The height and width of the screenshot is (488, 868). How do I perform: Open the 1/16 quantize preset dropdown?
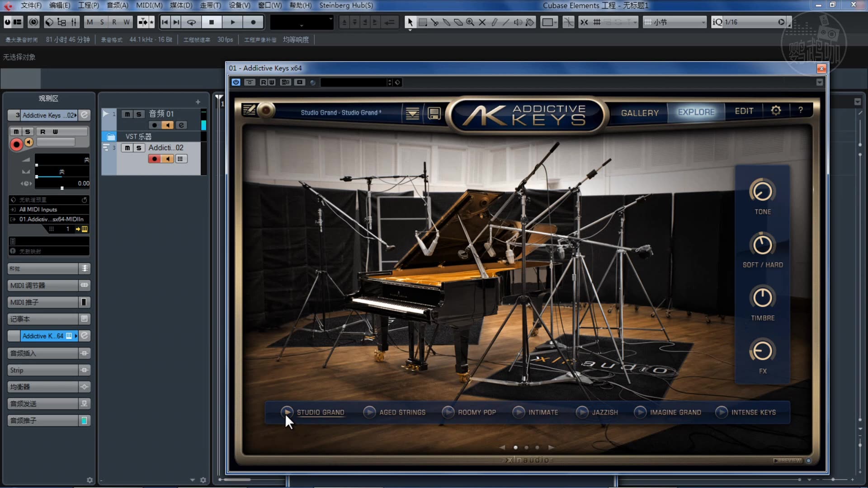751,22
